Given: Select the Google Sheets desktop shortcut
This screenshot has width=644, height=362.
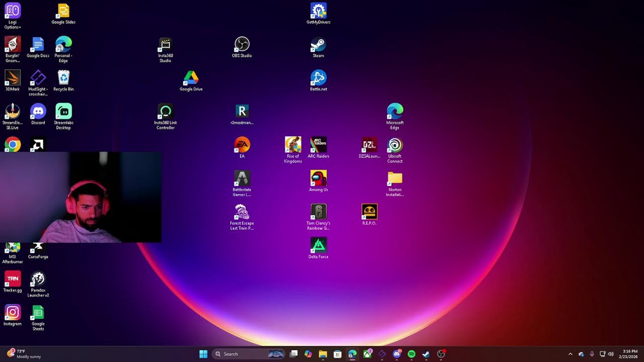Looking at the screenshot, I should pyautogui.click(x=38, y=318).
